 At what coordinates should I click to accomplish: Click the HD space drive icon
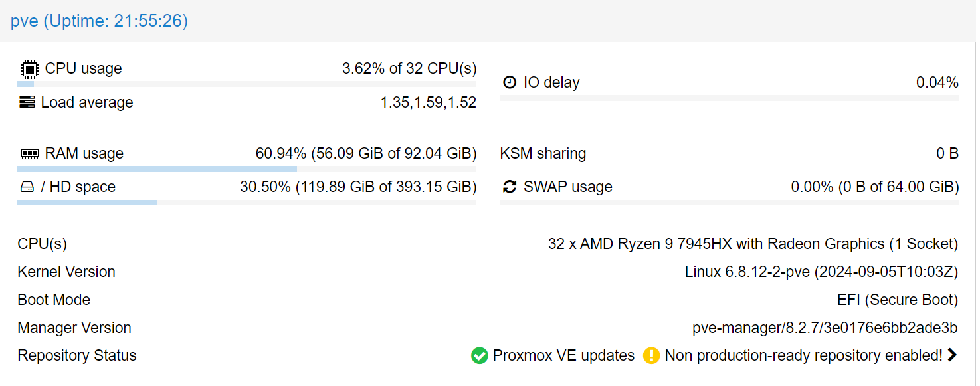coord(27,187)
